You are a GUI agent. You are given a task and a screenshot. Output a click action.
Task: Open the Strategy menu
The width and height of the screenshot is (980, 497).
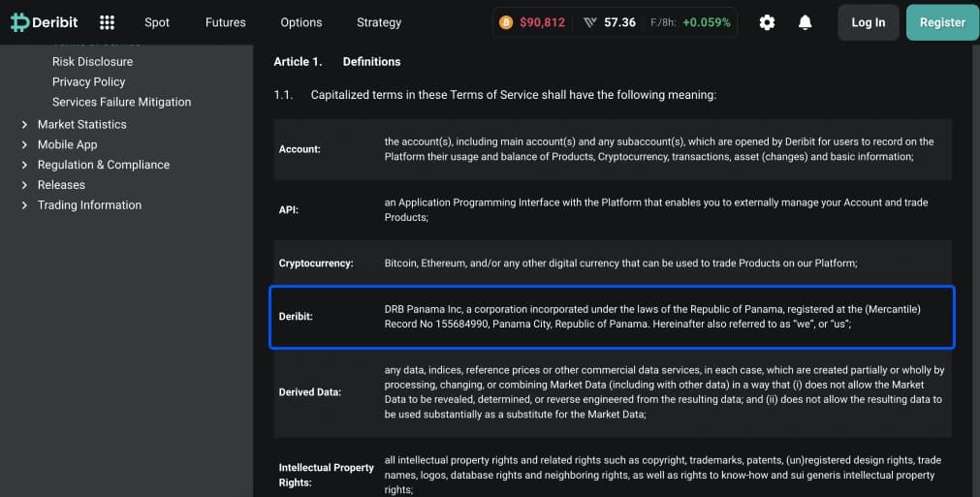[x=379, y=22]
